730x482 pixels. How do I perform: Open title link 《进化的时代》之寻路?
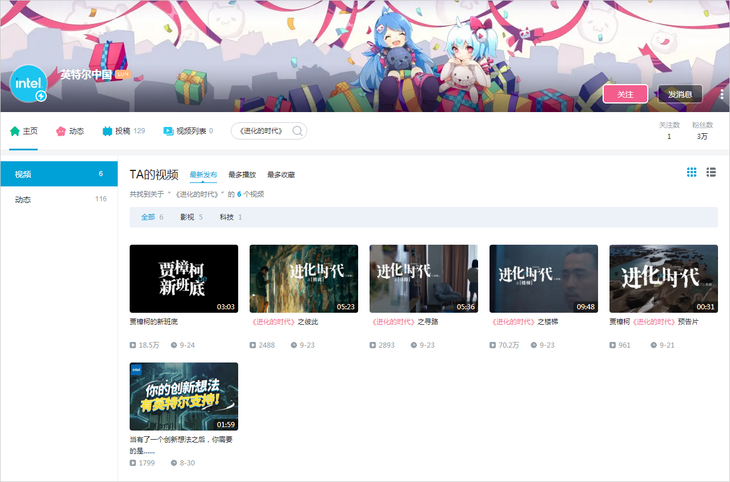[x=404, y=322]
